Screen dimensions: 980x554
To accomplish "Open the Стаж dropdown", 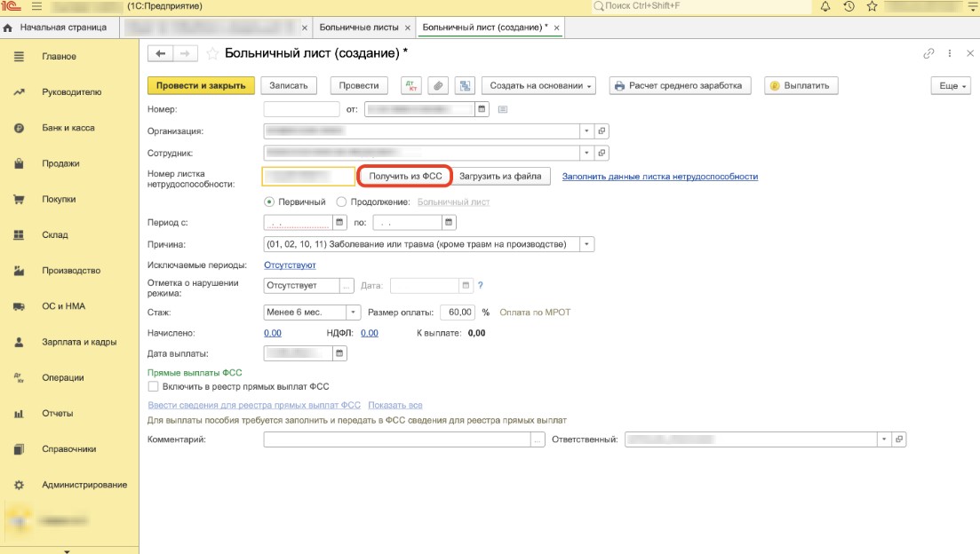I will (354, 313).
